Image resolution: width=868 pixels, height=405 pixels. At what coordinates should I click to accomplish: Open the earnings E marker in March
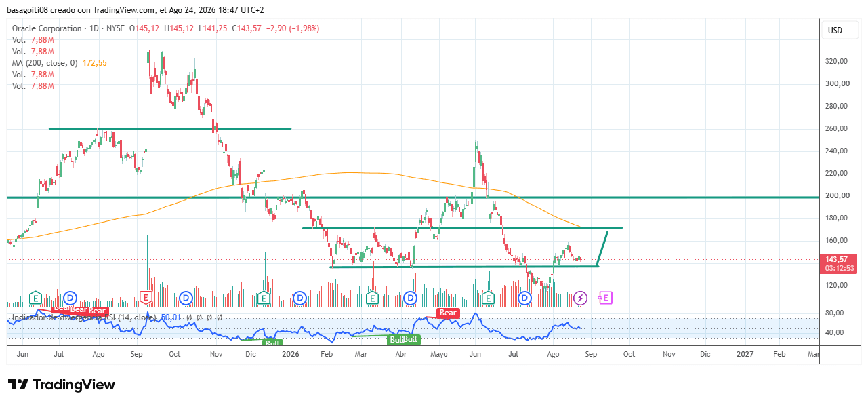click(371, 297)
